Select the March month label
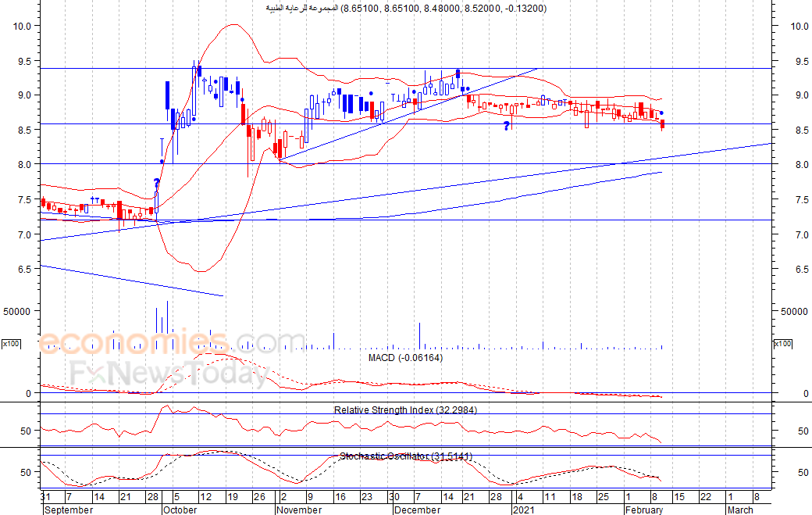 click(x=740, y=510)
